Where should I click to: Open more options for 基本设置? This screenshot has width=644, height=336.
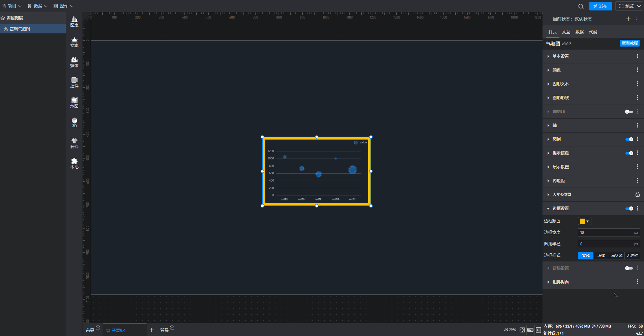coord(637,56)
